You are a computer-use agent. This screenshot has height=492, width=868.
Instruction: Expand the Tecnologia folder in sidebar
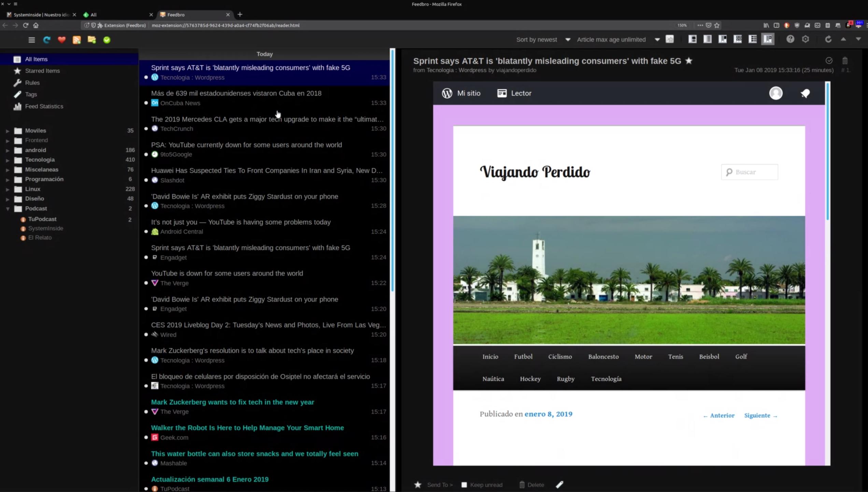(8, 160)
